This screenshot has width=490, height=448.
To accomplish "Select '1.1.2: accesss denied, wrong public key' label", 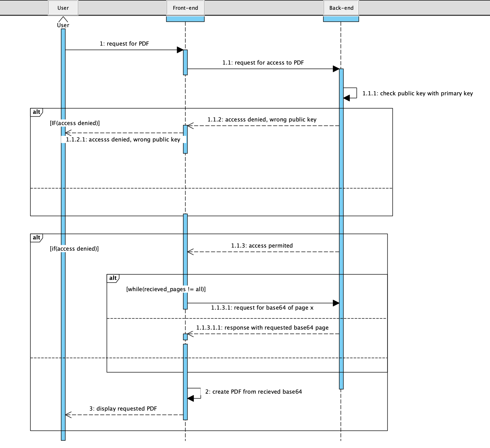I will click(262, 119).
